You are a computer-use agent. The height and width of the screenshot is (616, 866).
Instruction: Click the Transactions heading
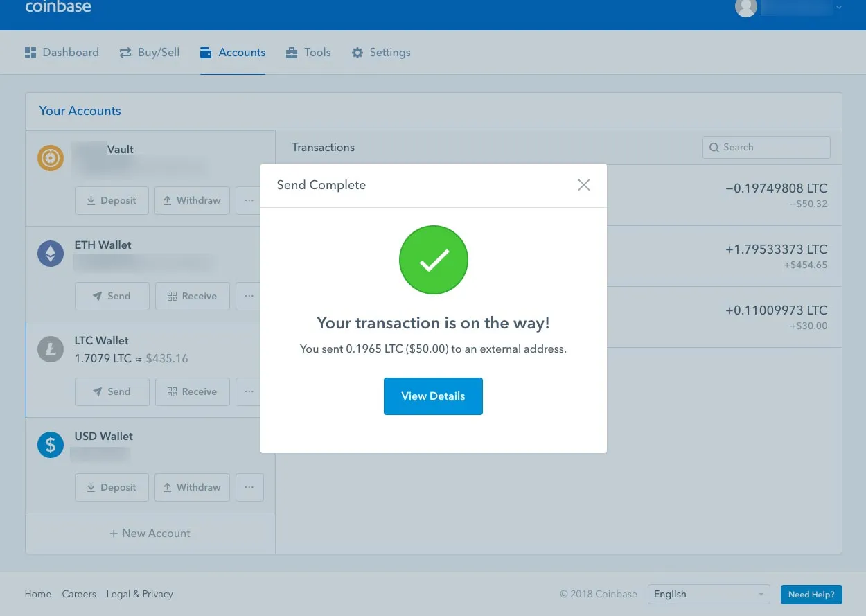323,147
